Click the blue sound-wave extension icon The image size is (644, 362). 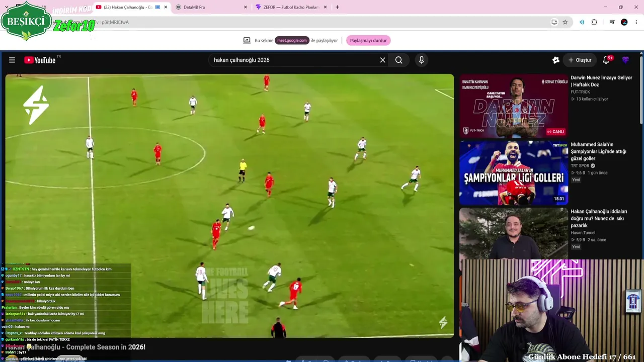pos(582,22)
